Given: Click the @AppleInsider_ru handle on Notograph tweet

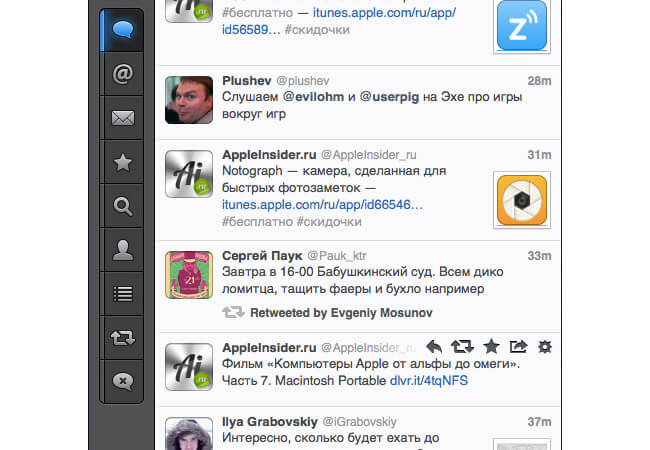Looking at the screenshot, I should [369, 155].
